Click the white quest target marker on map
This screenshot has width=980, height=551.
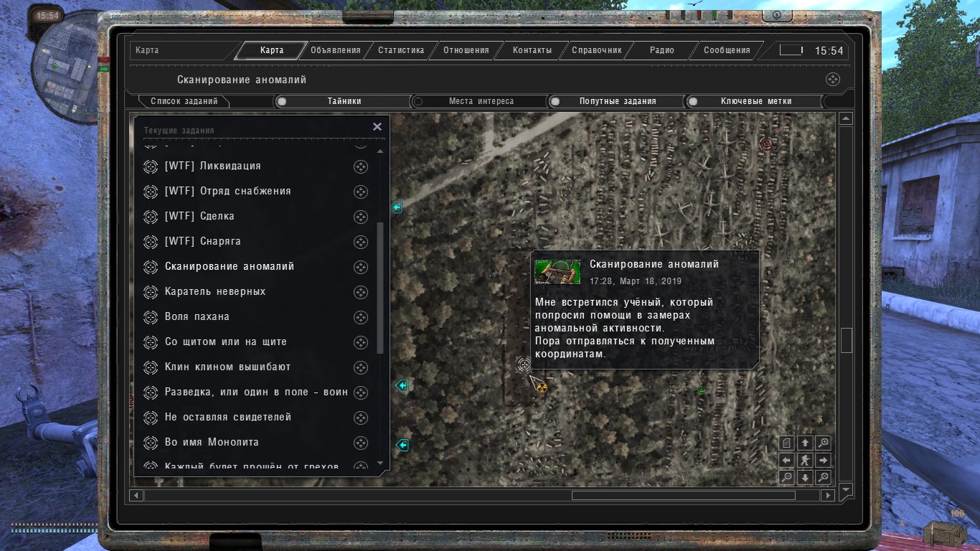tap(524, 365)
